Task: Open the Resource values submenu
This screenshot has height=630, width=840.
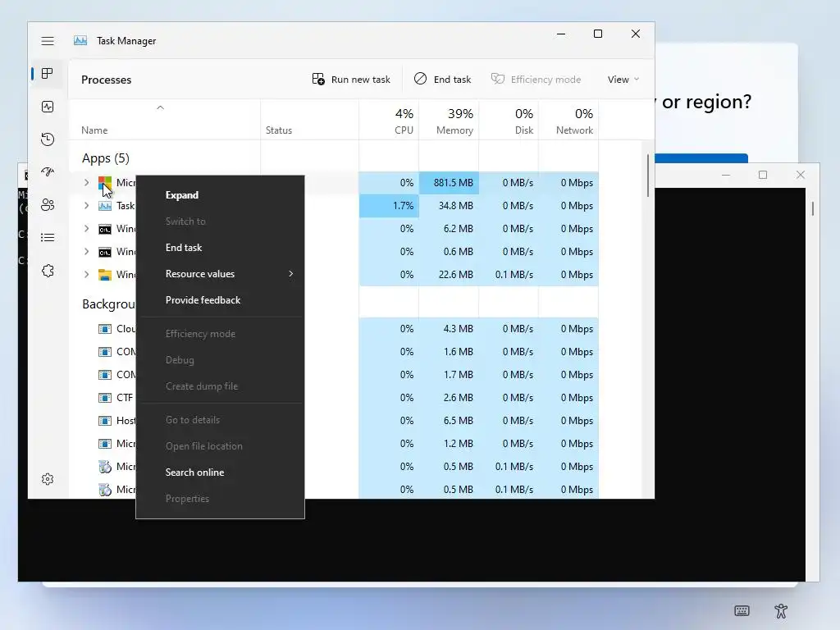Action: point(220,274)
